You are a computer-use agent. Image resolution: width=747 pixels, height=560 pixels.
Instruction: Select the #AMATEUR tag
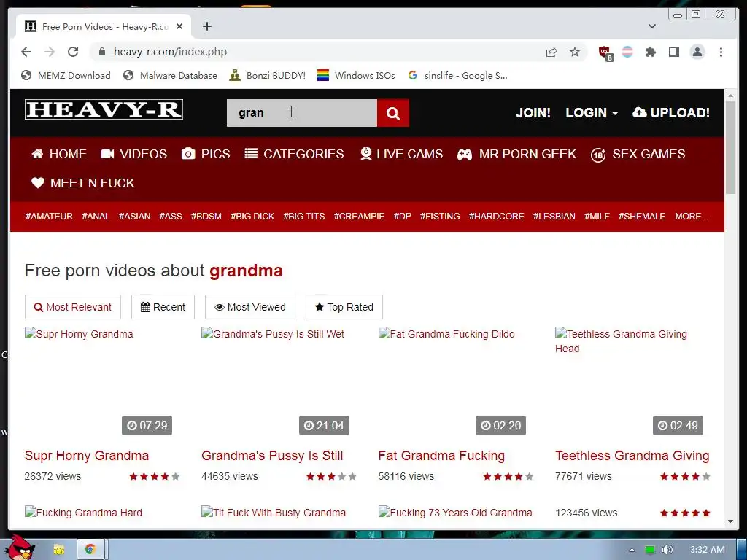click(x=49, y=216)
